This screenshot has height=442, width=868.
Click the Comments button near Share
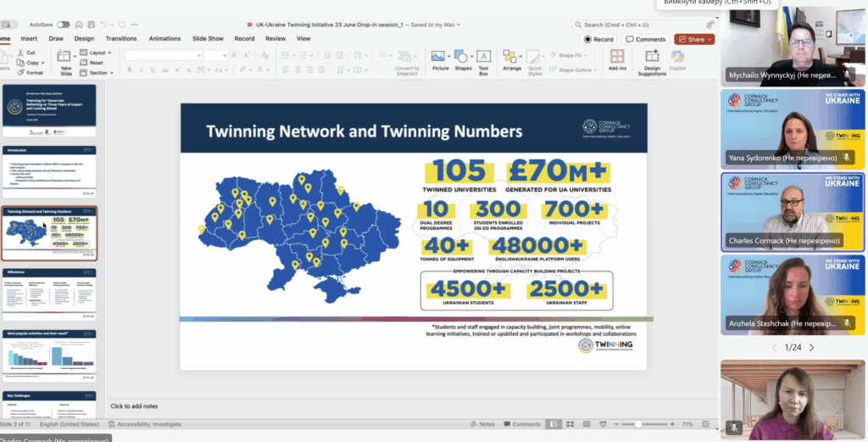click(x=645, y=39)
